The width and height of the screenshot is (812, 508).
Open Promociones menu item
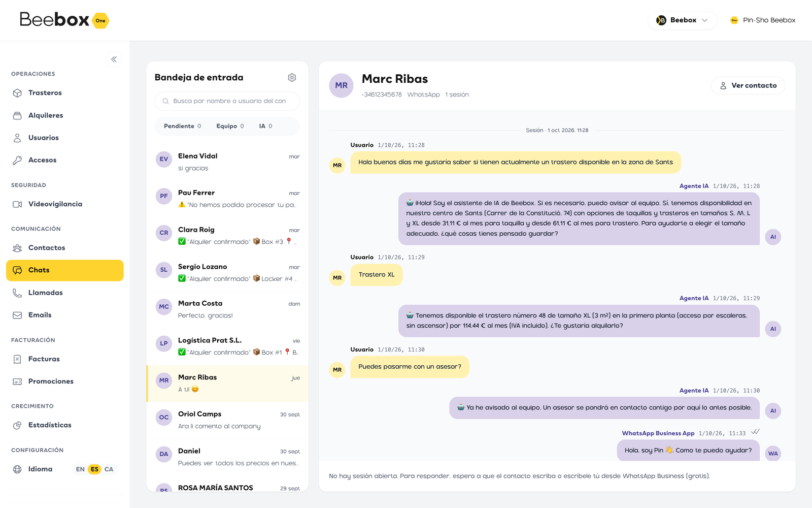[x=64, y=382]
